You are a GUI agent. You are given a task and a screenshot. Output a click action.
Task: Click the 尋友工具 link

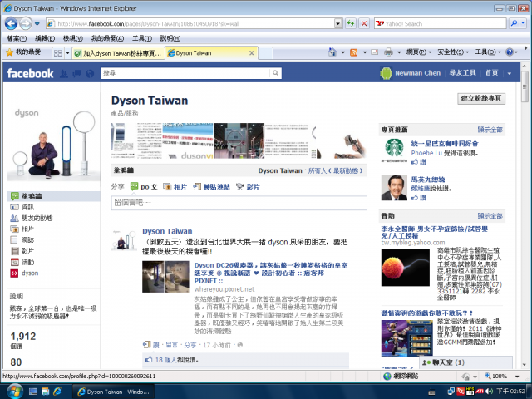pos(462,73)
